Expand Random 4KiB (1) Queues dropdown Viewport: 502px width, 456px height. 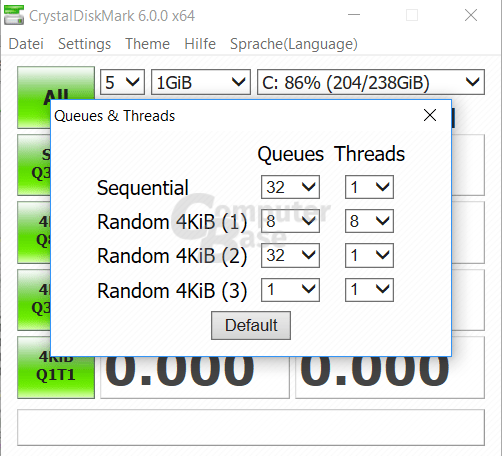point(290,221)
